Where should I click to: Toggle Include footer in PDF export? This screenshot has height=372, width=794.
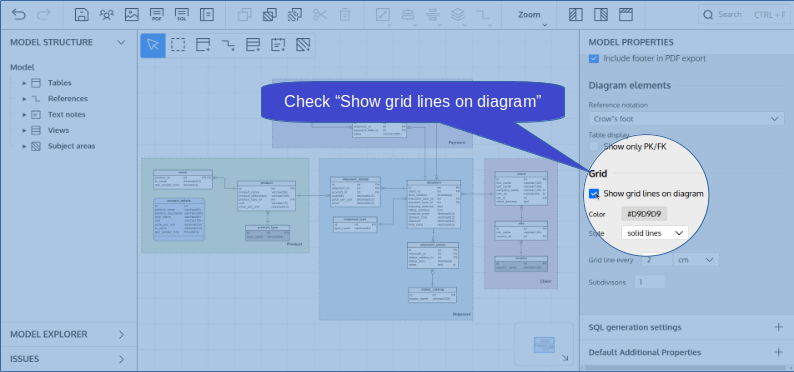coord(594,59)
